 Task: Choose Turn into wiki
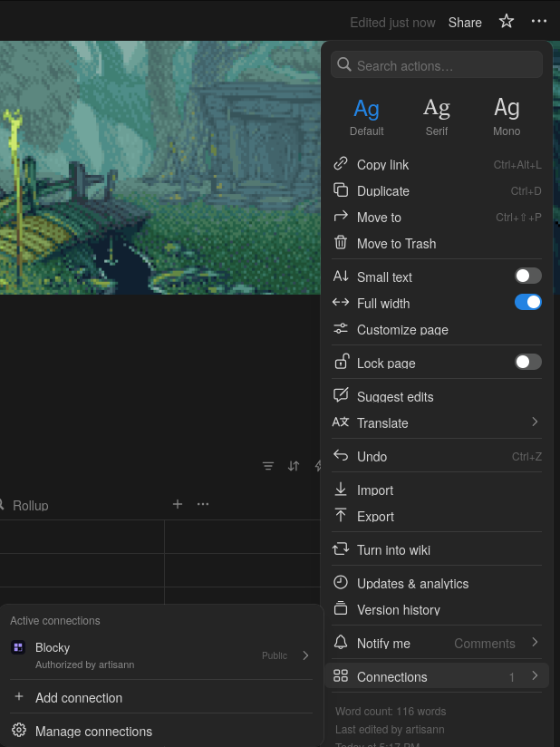point(437,549)
